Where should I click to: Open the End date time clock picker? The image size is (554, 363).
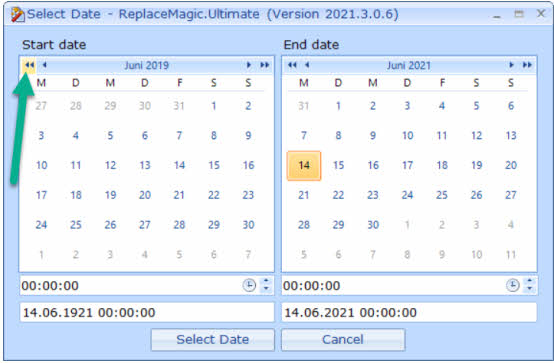[x=512, y=285]
